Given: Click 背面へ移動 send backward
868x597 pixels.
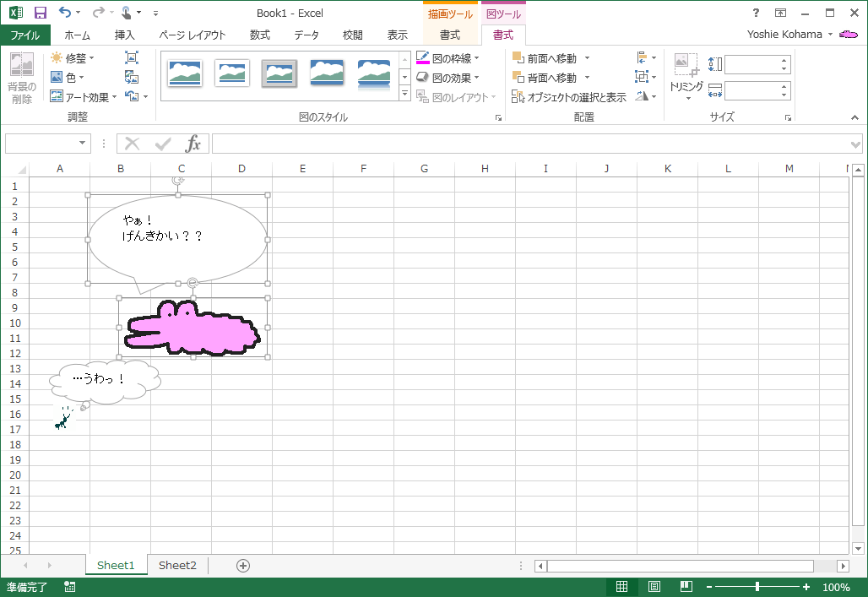Looking at the screenshot, I should pos(545,78).
